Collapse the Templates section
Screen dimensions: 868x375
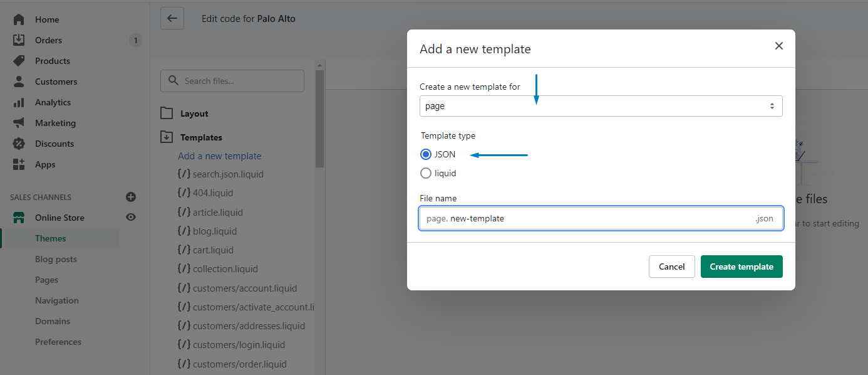click(x=167, y=137)
